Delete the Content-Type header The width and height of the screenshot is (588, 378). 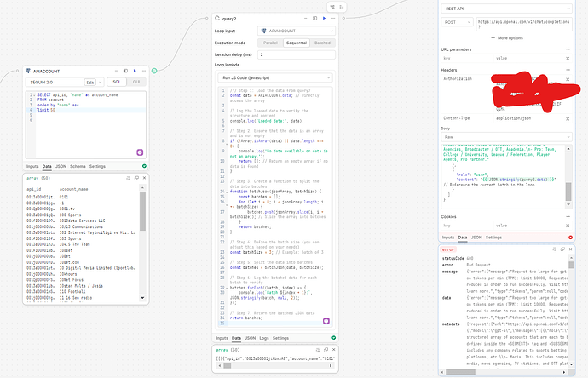pos(568,118)
